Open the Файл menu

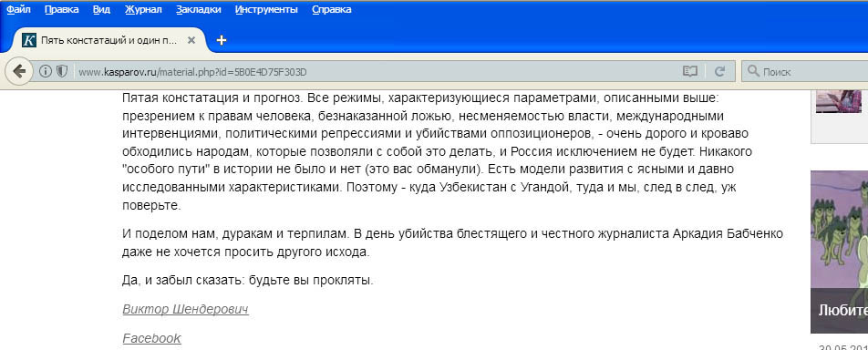coord(17,9)
